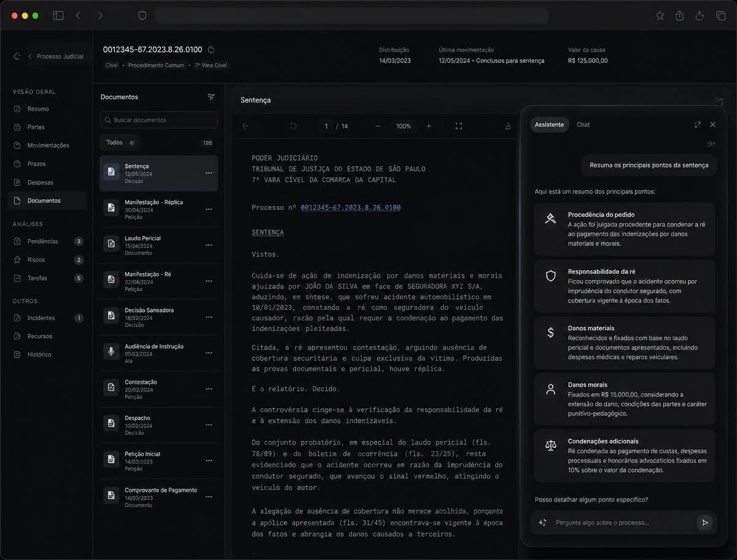Bookmark the page with the star icon
737x560 pixels.
pos(660,15)
